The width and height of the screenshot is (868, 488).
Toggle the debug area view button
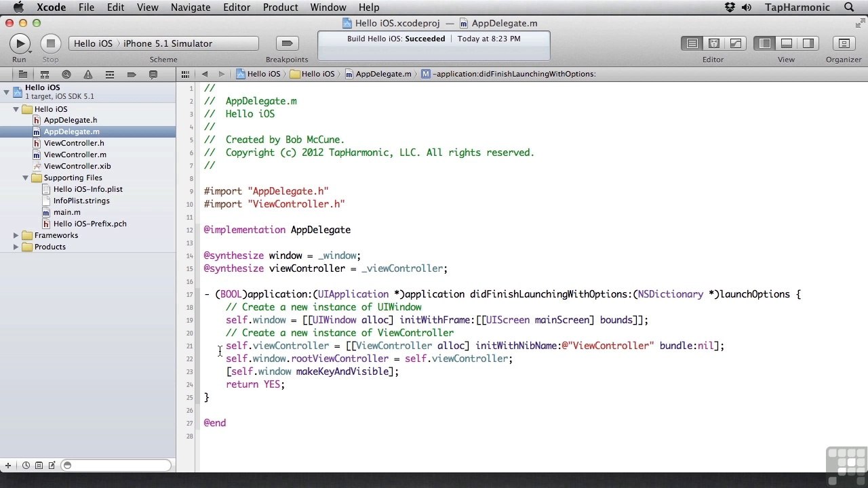coord(787,43)
